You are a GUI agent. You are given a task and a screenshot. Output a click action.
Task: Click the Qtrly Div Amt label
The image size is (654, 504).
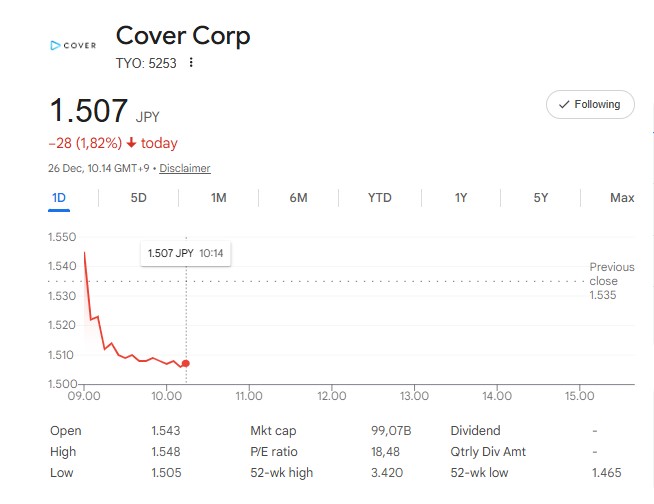[488, 451]
